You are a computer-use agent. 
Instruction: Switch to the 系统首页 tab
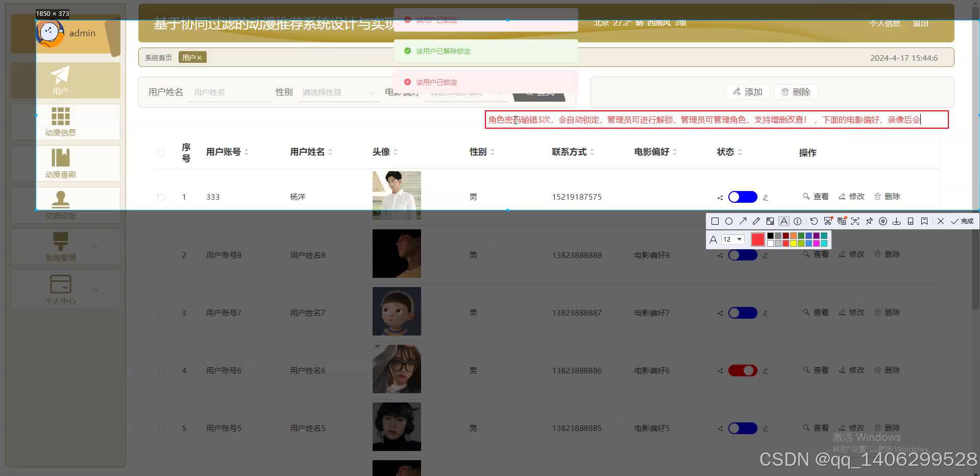pyautogui.click(x=158, y=57)
